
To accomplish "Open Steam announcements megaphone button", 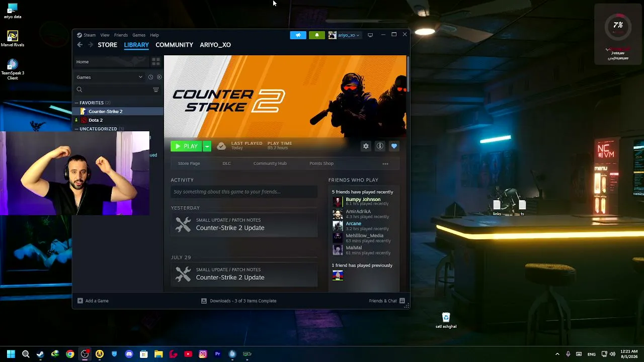I will pos(298,35).
